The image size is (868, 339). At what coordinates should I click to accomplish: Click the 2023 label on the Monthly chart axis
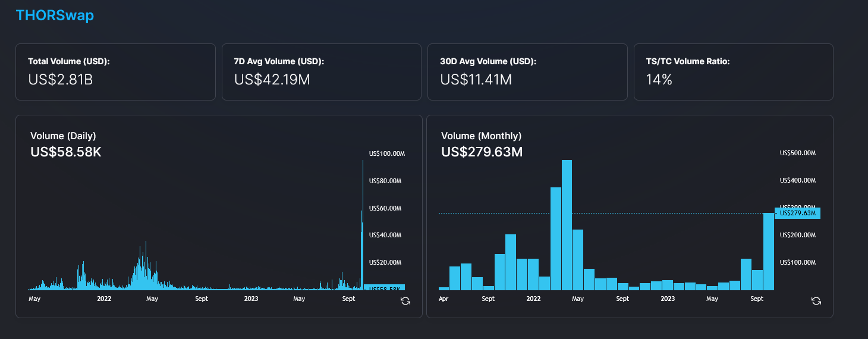pyautogui.click(x=668, y=299)
